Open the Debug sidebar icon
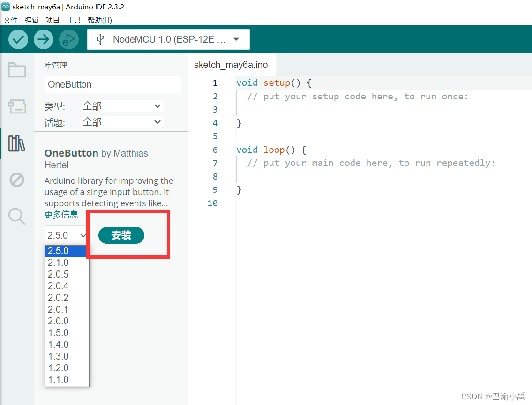532x405 pixels. [x=16, y=180]
